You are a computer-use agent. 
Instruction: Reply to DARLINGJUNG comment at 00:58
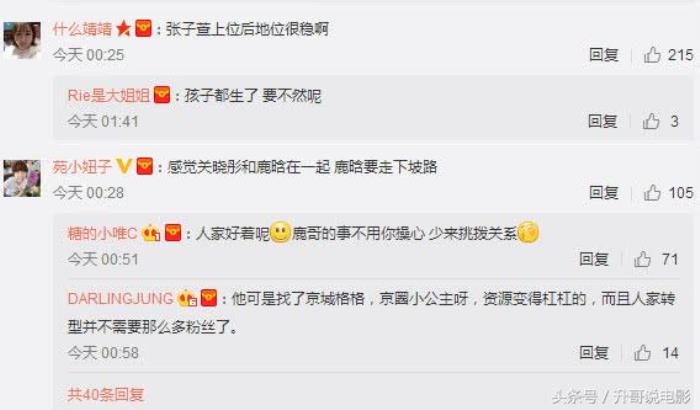(594, 353)
